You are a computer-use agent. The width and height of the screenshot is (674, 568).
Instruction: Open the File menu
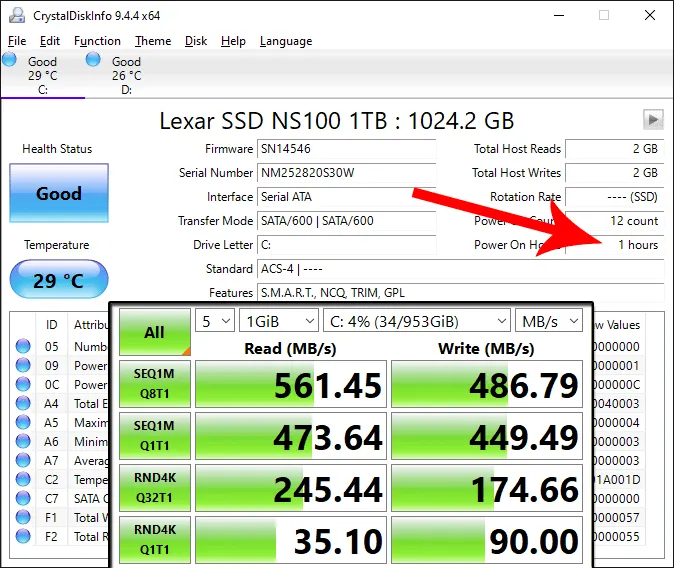click(x=17, y=41)
